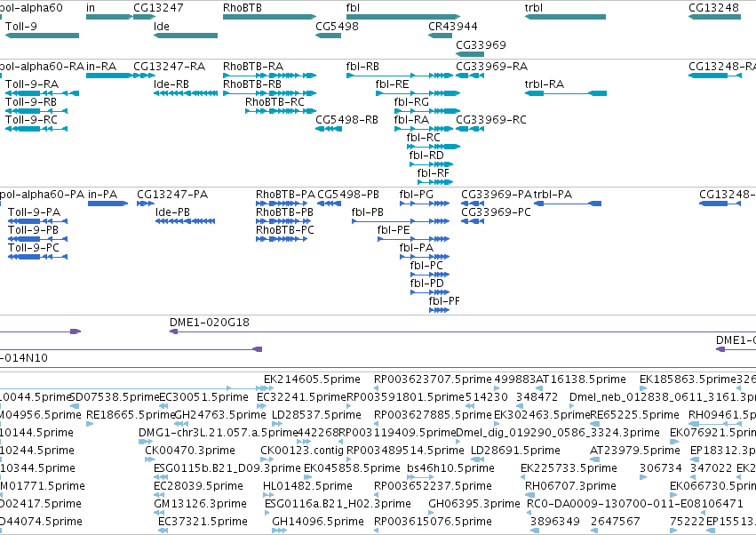The height and width of the screenshot is (535, 756).
Task: Select the RhoBTB-RB transcript label
Action: [252, 84]
